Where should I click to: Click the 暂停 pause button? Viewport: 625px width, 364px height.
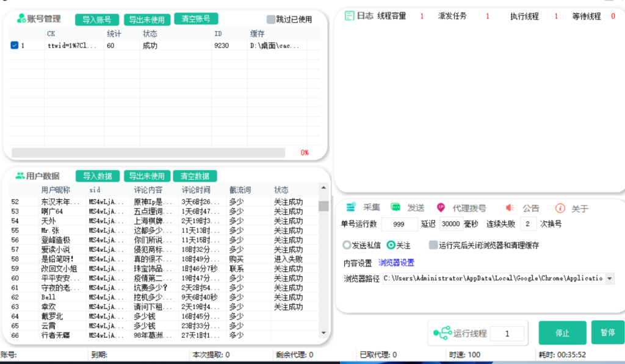(607, 333)
